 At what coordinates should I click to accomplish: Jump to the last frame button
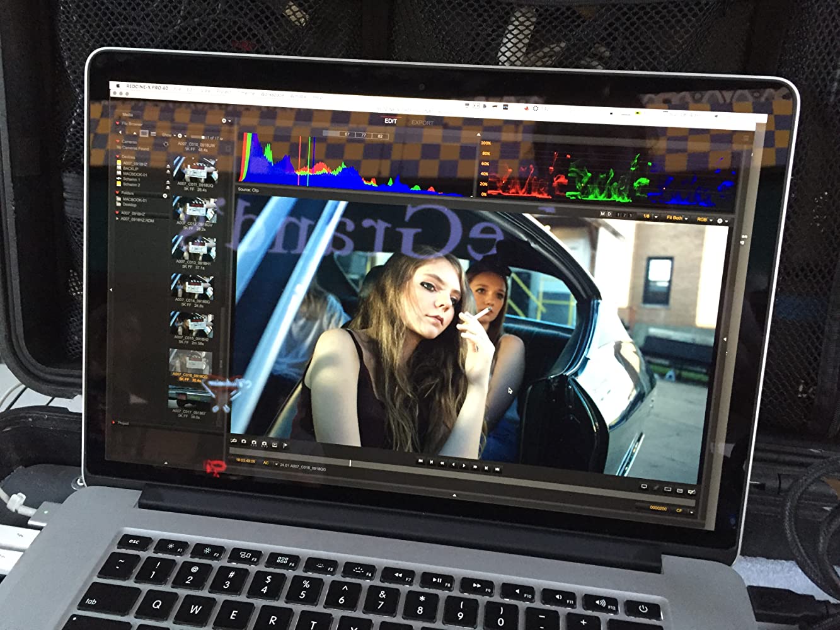[x=497, y=469]
